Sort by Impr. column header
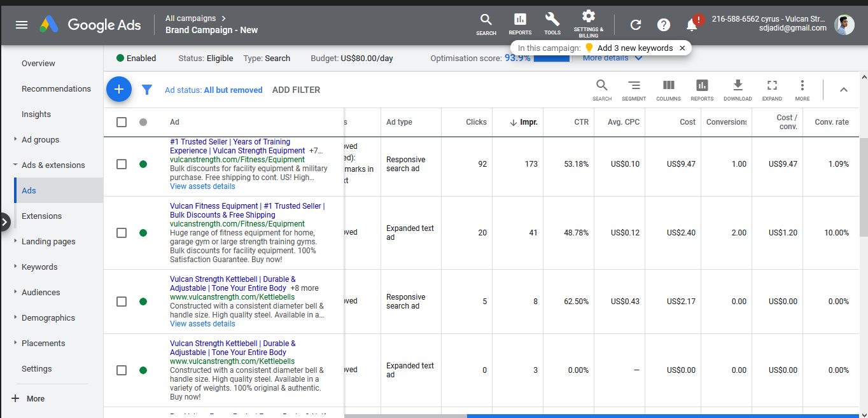This screenshot has width=868, height=418. point(524,122)
